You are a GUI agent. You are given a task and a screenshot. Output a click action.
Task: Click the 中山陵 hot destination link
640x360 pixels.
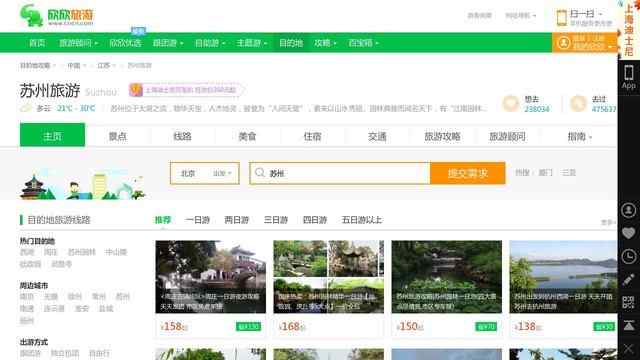click(116, 252)
